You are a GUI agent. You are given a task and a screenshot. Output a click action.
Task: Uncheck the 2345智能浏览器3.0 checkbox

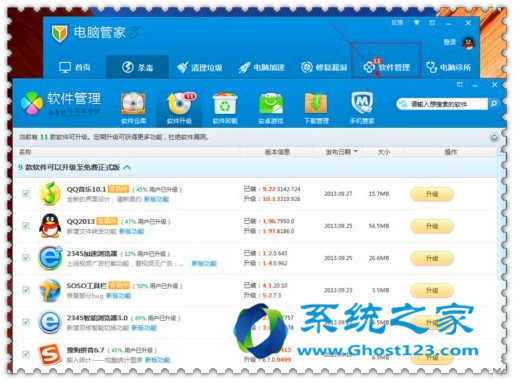click(x=26, y=322)
